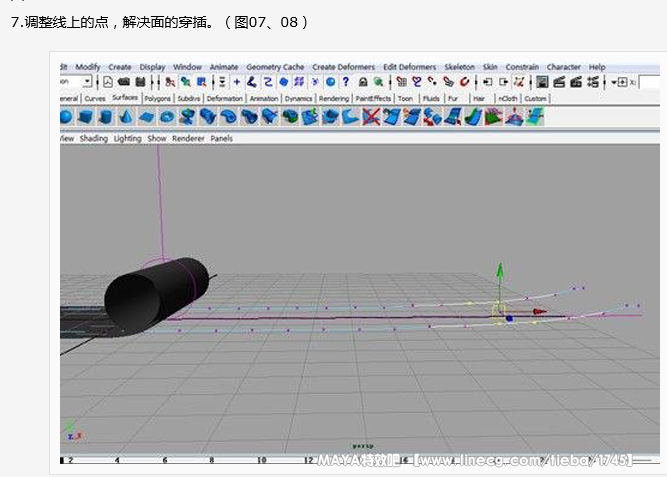Toggle snap to grids icon

(x=401, y=82)
